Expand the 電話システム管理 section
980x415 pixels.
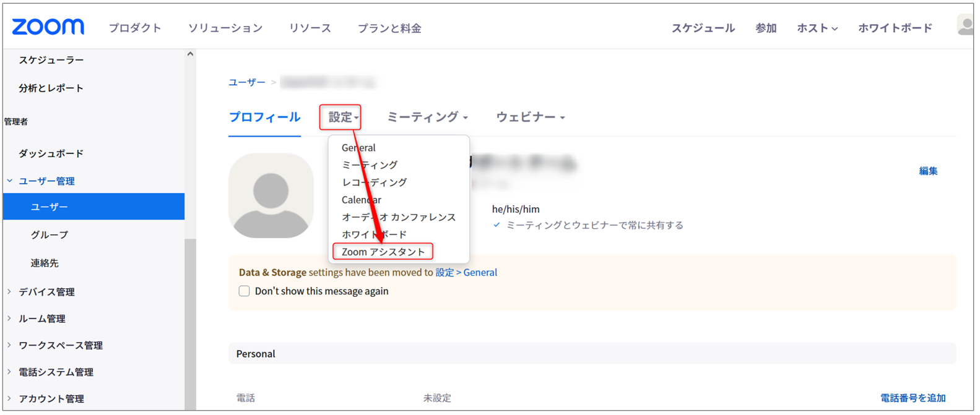tap(10, 372)
